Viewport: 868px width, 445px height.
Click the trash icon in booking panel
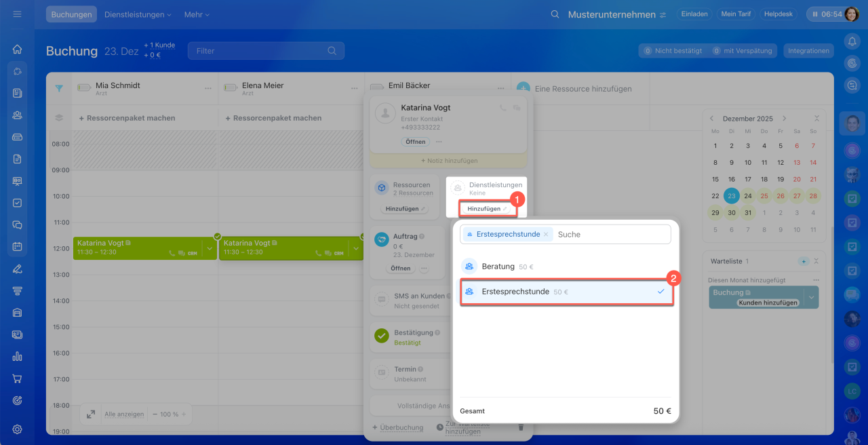[x=521, y=427]
